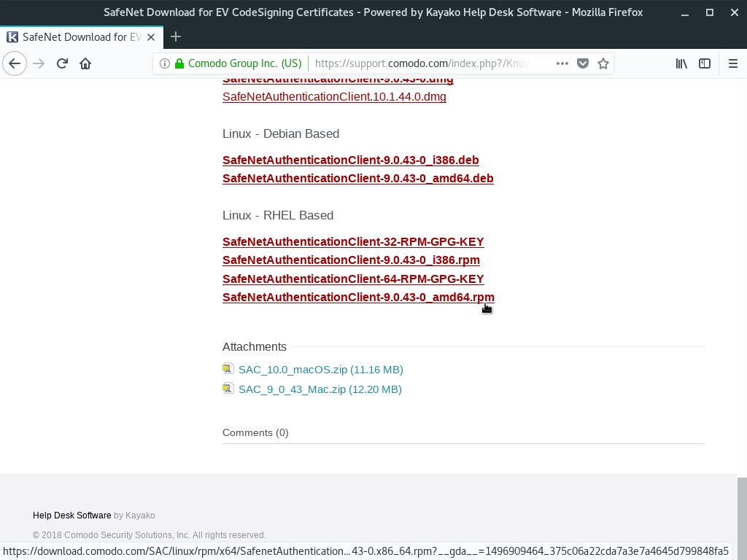Download SAC_10.0_macOS.zip attachment

(x=321, y=370)
